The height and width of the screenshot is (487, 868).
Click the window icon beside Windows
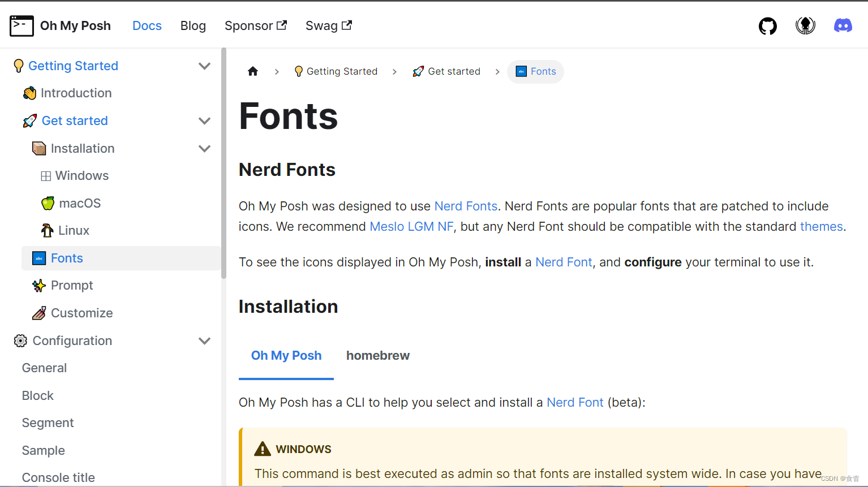pyautogui.click(x=46, y=176)
